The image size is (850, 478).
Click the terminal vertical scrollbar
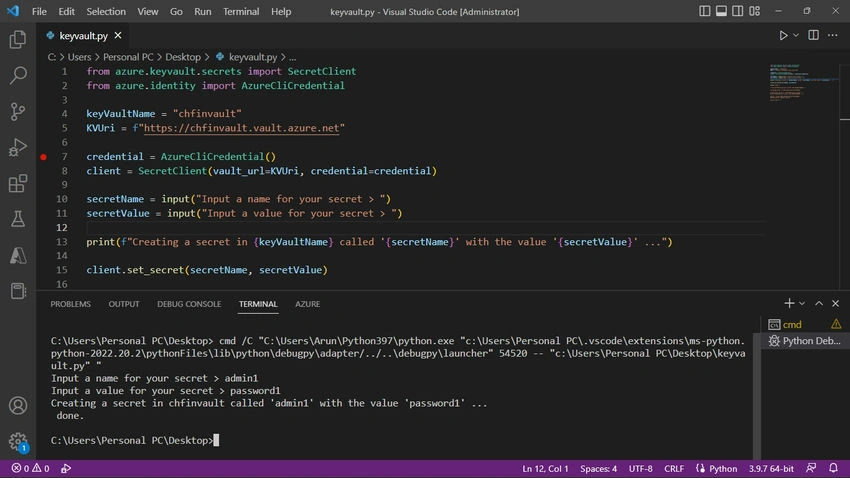[756, 396]
